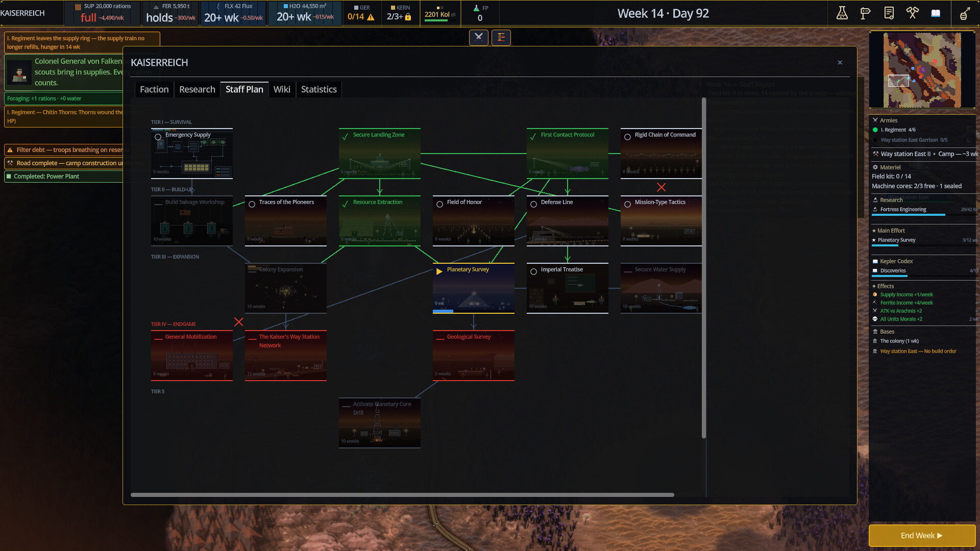Switch to the Faction tab

(x=154, y=89)
